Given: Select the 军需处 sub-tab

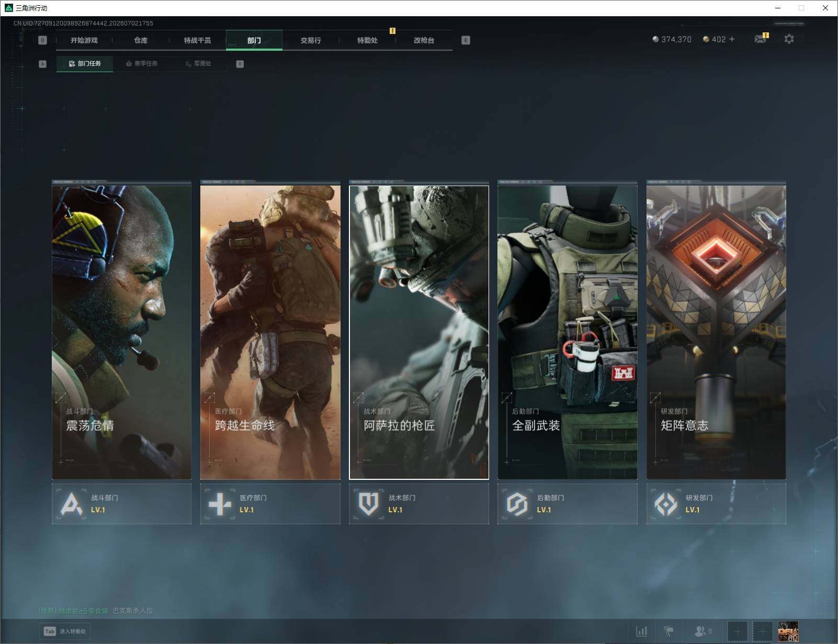Looking at the screenshot, I should click(198, 64).
